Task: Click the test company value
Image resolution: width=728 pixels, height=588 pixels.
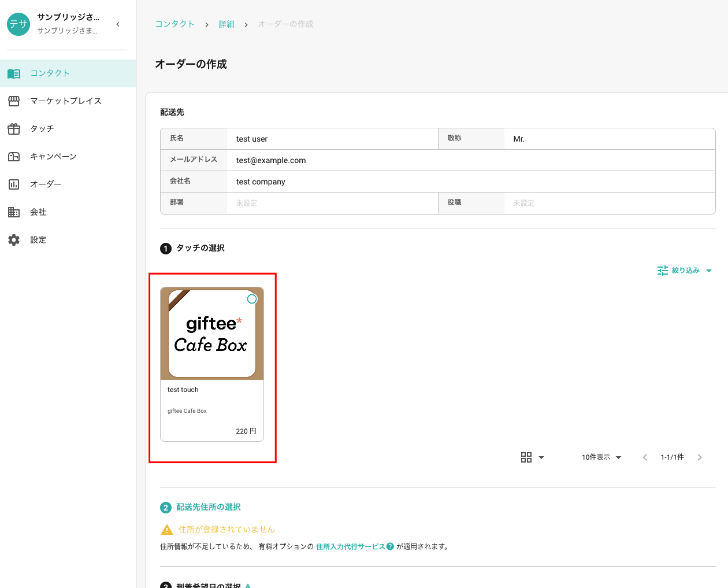Action: pos(261,182)
